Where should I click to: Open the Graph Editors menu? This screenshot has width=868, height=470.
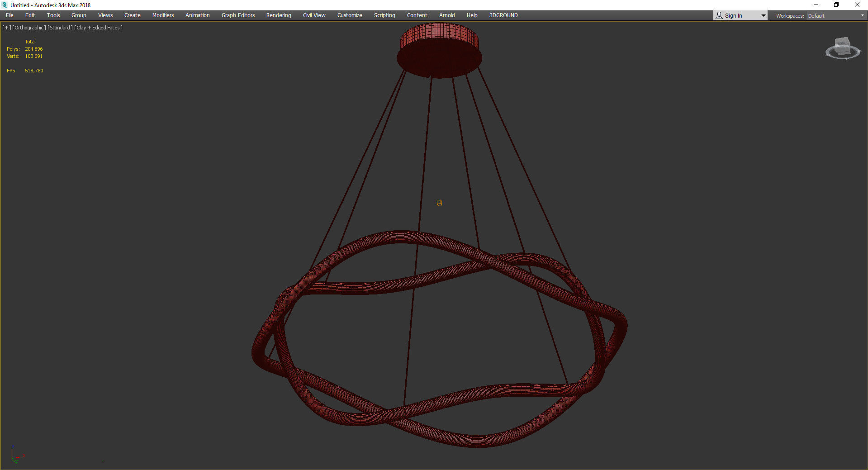(238, 15)
